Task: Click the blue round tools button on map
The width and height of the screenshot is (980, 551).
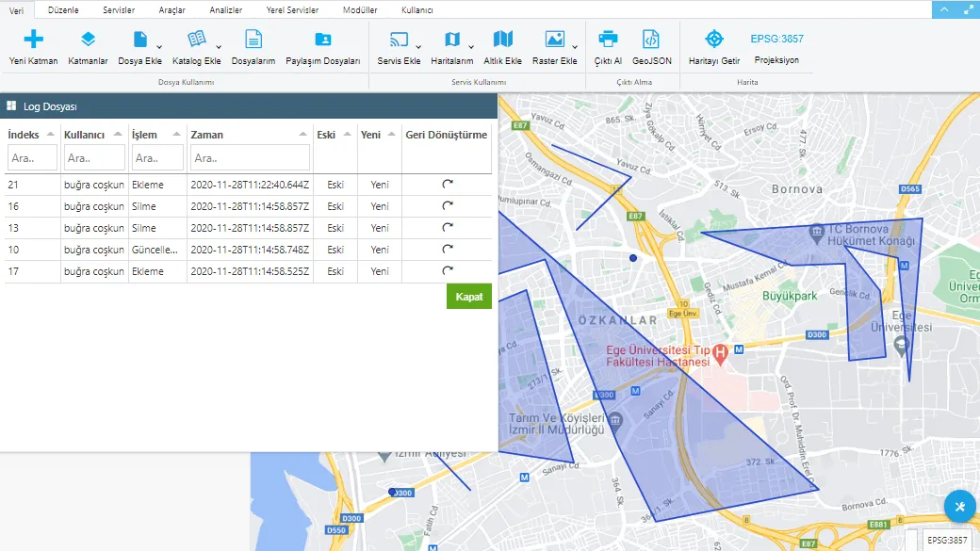Action: [x=960, y=506]
